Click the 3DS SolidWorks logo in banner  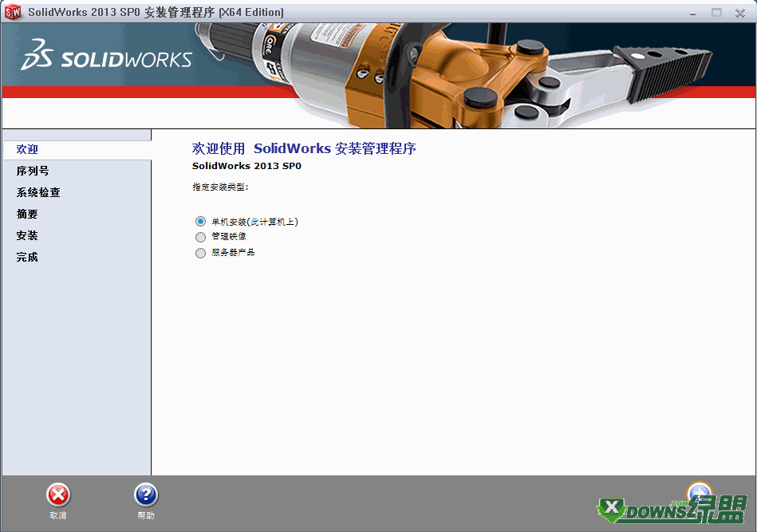(107, 55)
